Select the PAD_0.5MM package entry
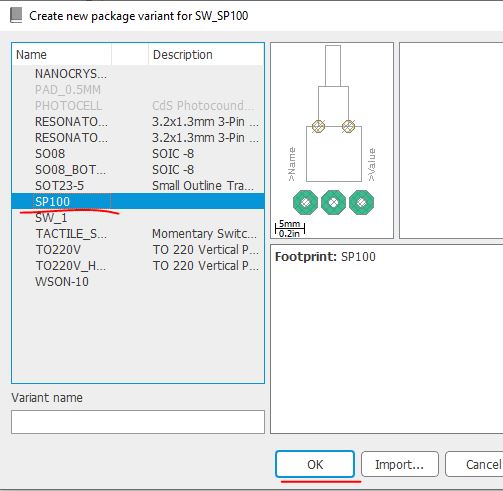Viewport: 503px width, 491px height. click(138, 90)
